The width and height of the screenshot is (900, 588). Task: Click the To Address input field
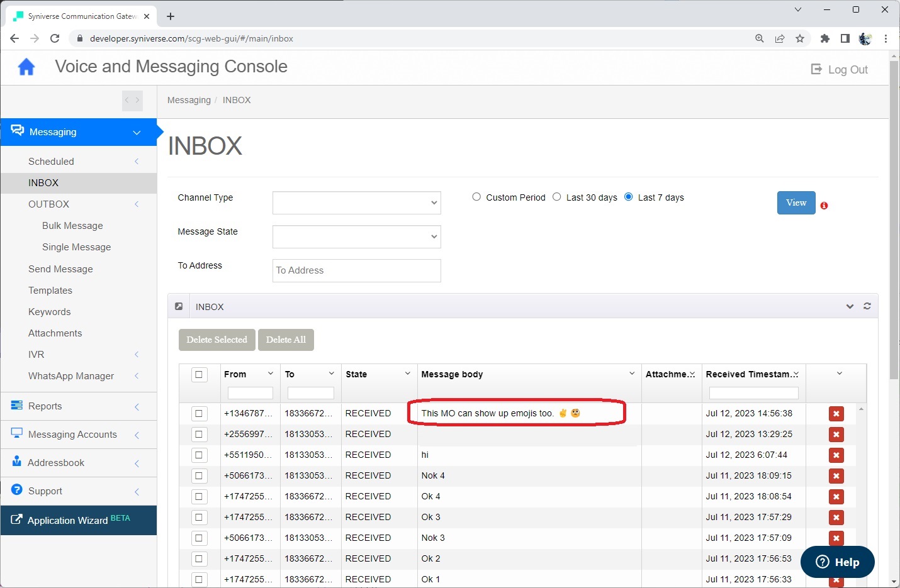pos(357,270)
